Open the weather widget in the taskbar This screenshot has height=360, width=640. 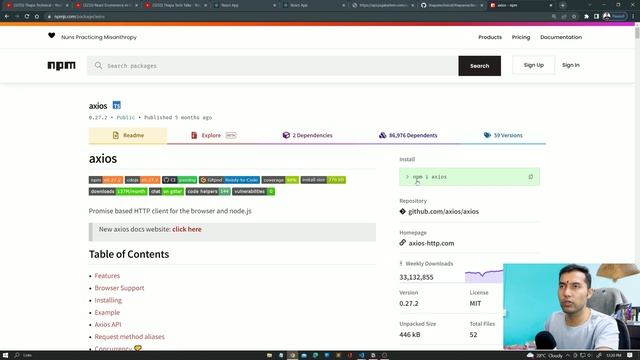[545, 356]
